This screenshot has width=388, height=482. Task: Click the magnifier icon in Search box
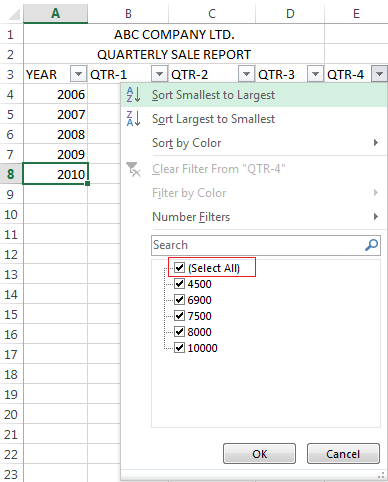click(x=371, y=245)
